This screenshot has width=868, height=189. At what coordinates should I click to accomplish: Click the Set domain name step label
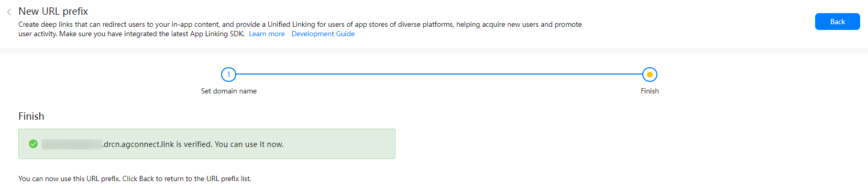pyautogui.click(x=229, y=91)
